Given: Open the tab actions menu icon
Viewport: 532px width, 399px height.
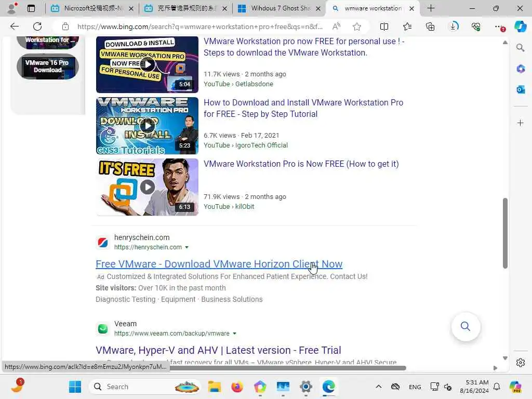Looking at the screenshot, I should click(x=31, y=8).
